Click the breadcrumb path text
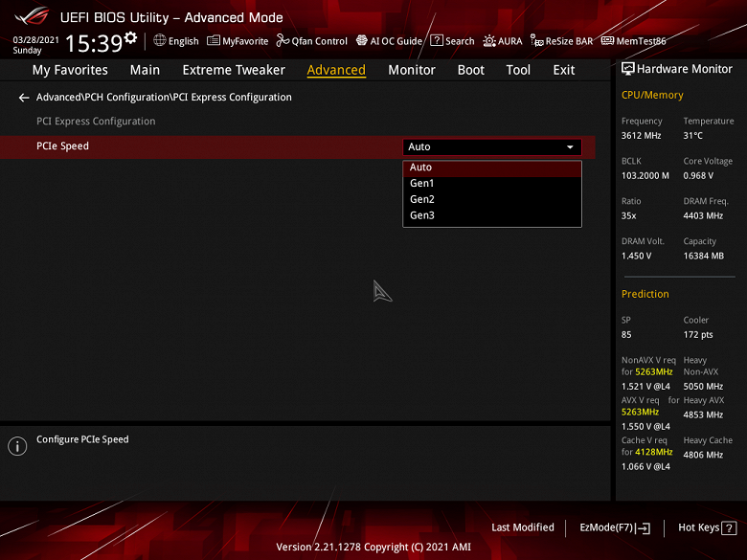Screen dimensions: 747x560 click(x=164, y=97)
